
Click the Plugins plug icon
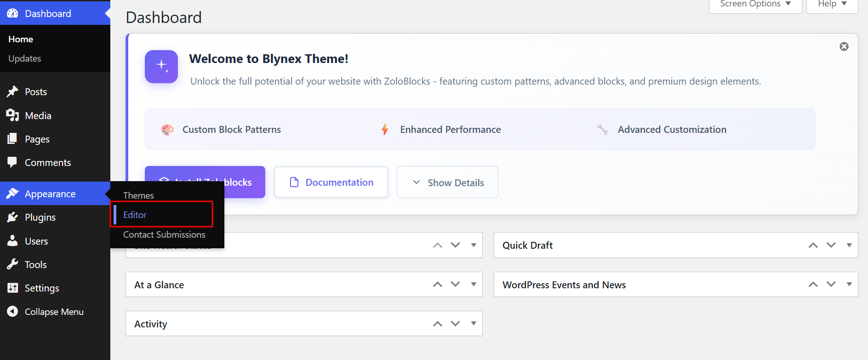12,217
